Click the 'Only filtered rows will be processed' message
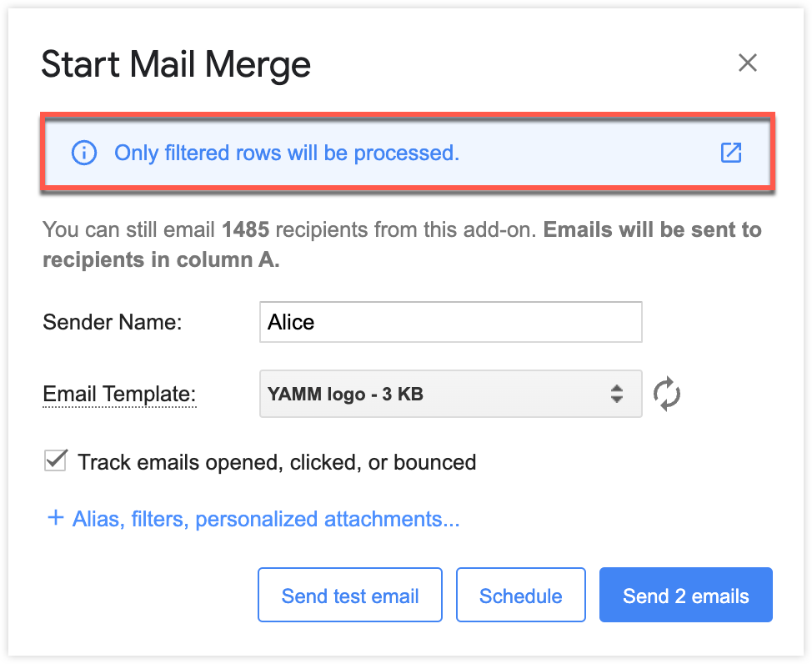This screenshot has width=812, height=664. (287, 153)
